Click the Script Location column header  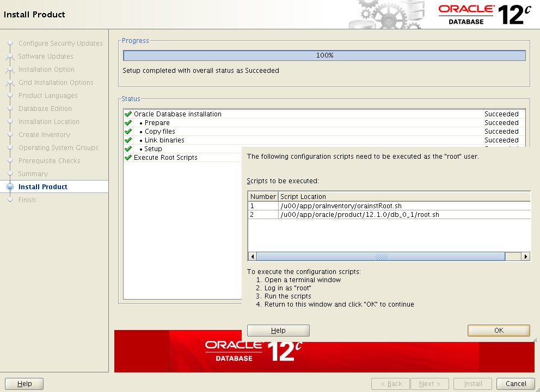click(x=403, y=196)
